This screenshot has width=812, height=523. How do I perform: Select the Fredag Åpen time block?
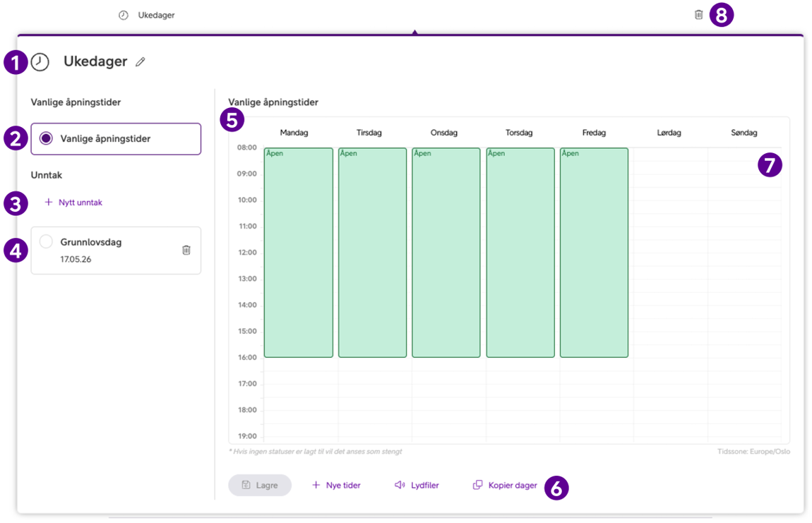pyautogui.click(x=594, y=252)
